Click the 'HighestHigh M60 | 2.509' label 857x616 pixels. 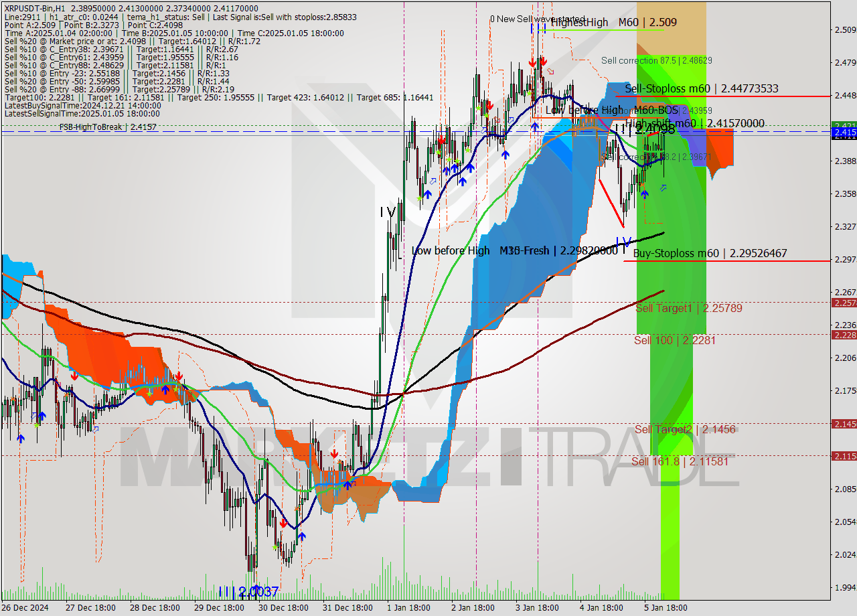(614, 22)
